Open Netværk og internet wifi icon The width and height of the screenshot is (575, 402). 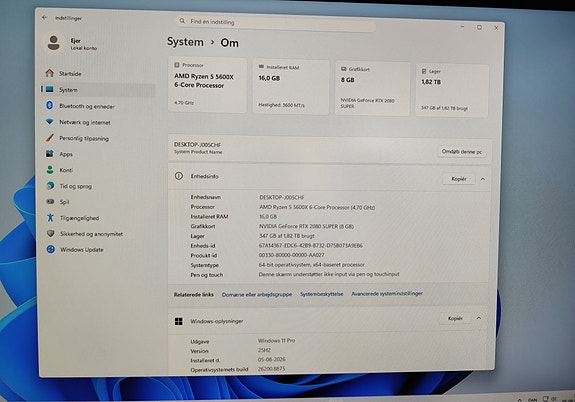point(50,122)
